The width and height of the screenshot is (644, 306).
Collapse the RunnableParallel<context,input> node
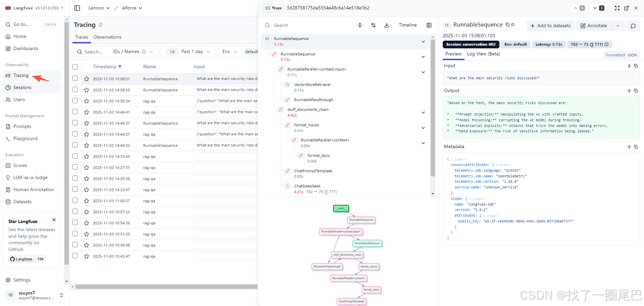pos(423,72)
